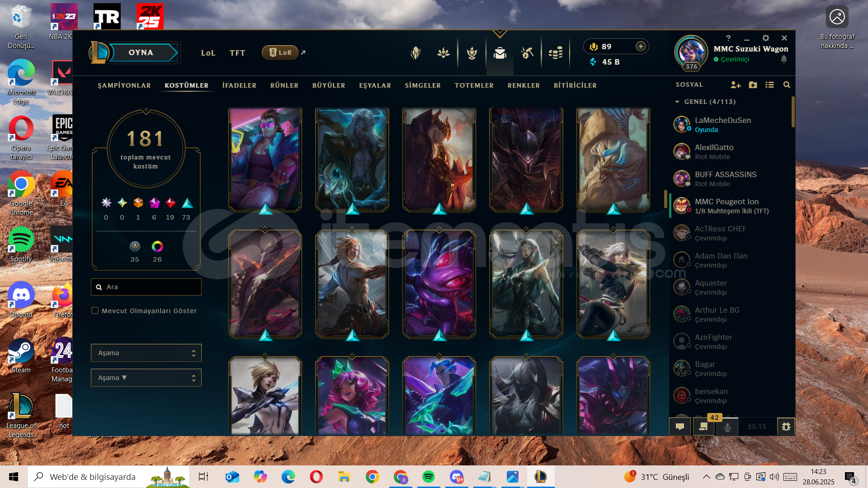This screenshot has width=868, height=488.
Task: Select friend AcTRess CHEF
Action: 730,233
